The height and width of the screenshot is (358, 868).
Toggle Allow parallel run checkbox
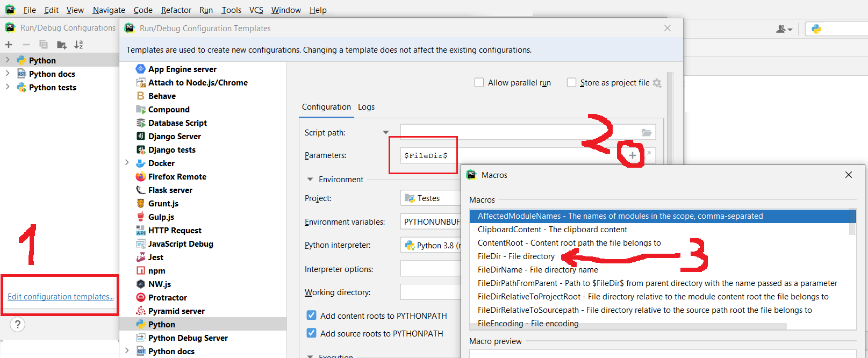click(x=479, y=82)
